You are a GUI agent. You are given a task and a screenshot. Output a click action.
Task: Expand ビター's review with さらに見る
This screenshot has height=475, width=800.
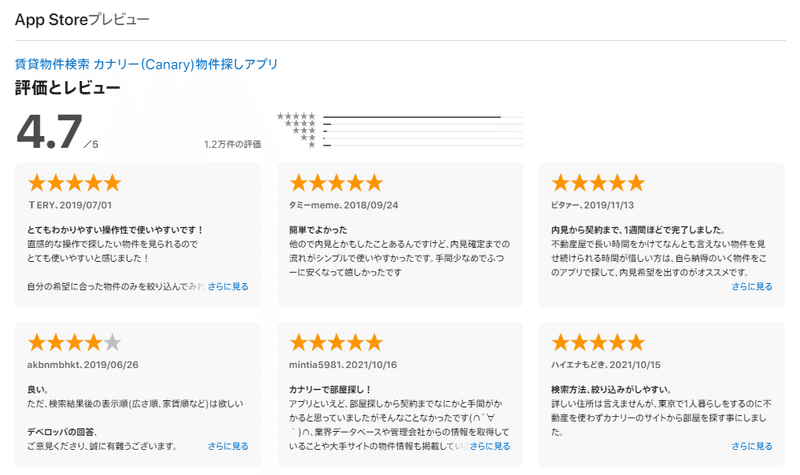click(752, 287)
